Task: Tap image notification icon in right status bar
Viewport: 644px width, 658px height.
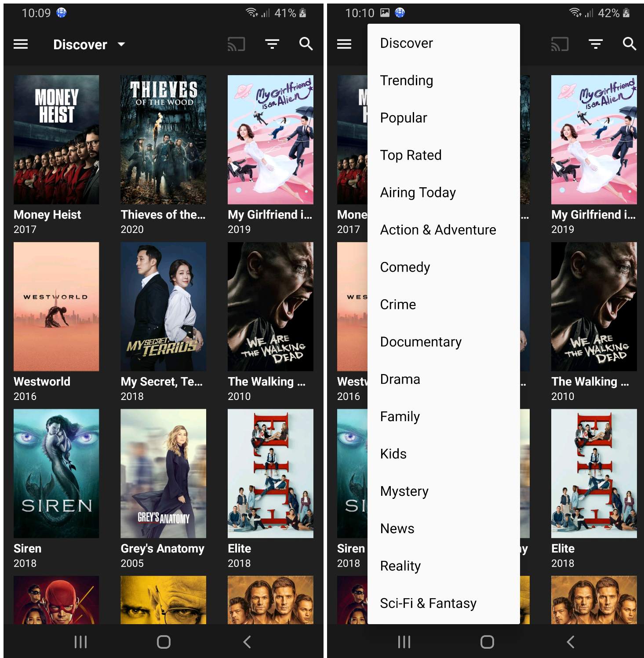Action: [385, 13]
